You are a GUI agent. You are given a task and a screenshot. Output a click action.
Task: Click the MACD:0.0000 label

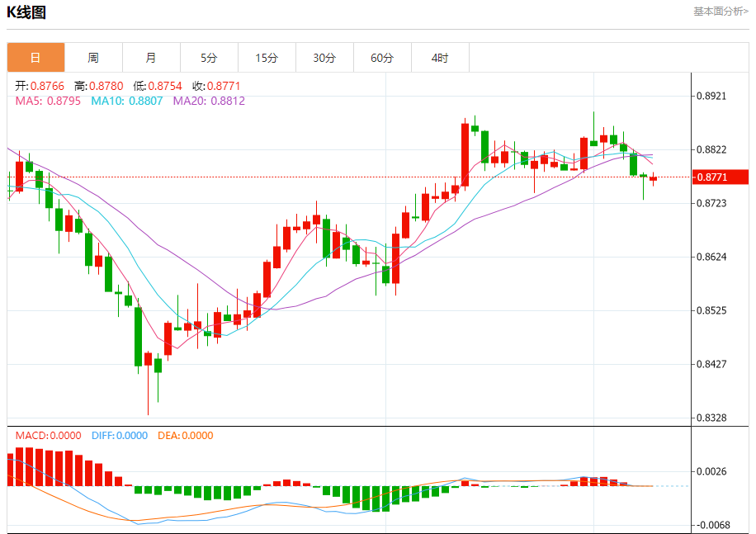coord(48,436)
